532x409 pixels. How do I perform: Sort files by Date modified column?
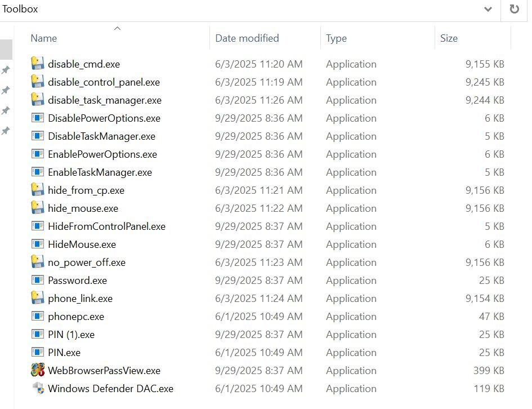[x=247, y=38]
